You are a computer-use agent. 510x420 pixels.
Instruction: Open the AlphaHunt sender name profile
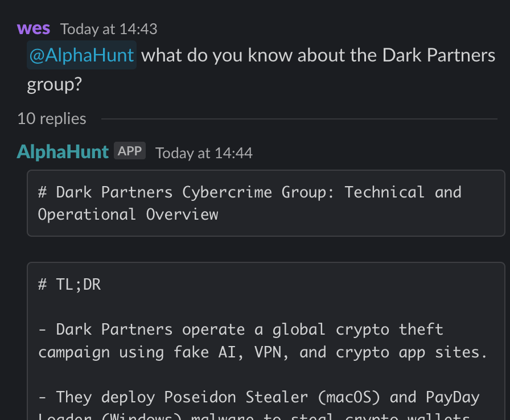pyautogui.click(x=63, y=151)
